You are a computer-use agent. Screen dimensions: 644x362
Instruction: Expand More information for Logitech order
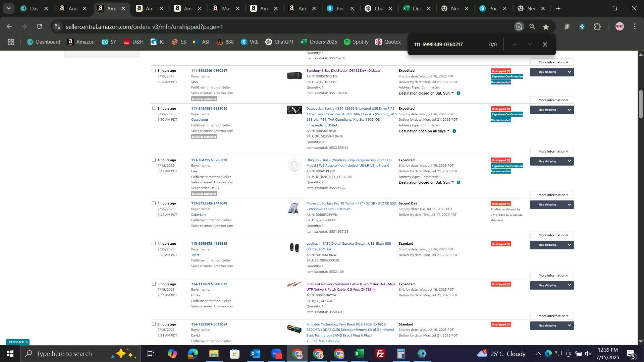click(x=552, y=275)
